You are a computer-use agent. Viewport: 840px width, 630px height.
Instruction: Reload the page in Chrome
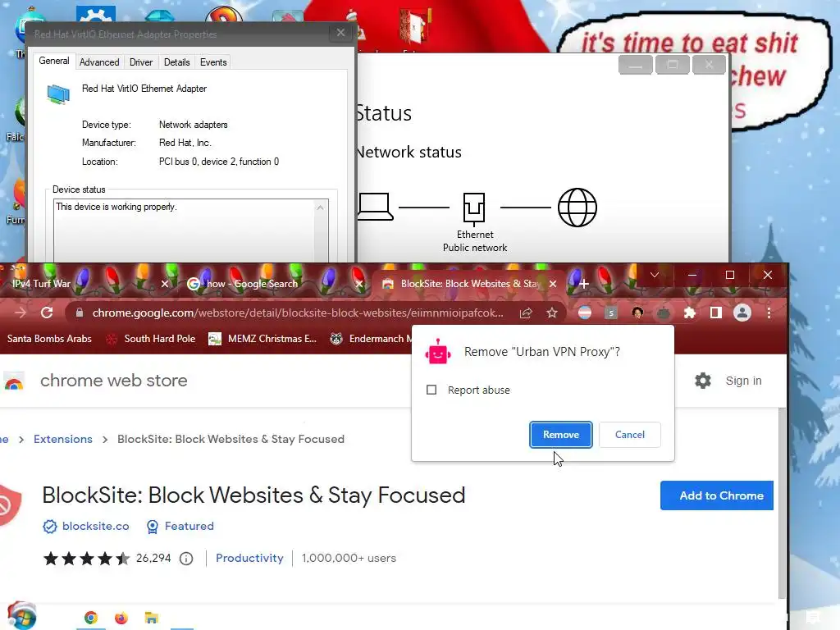(47, 313)
